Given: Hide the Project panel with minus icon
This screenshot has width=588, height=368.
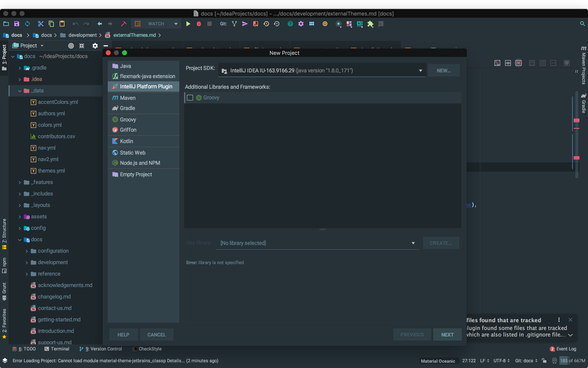Looking at the screenshot, I should [x=106, y=46].
